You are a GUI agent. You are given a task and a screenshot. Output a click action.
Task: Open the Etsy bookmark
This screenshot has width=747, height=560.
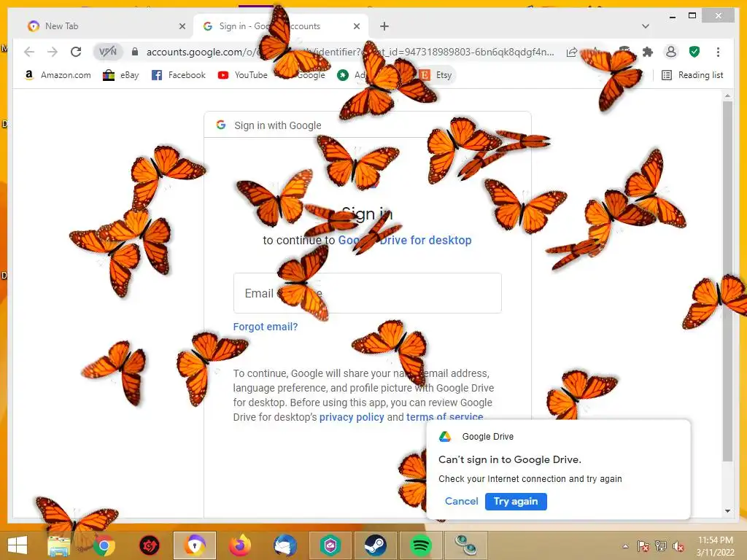(436, 75)
